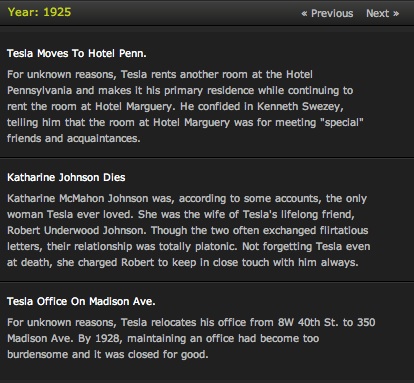Image resolution: width=414 pixels, height=383 pixels.
Task: Open 'Katharine Johnson Dies' entry title
Action: pyautogui.click(x=66, y=177)
